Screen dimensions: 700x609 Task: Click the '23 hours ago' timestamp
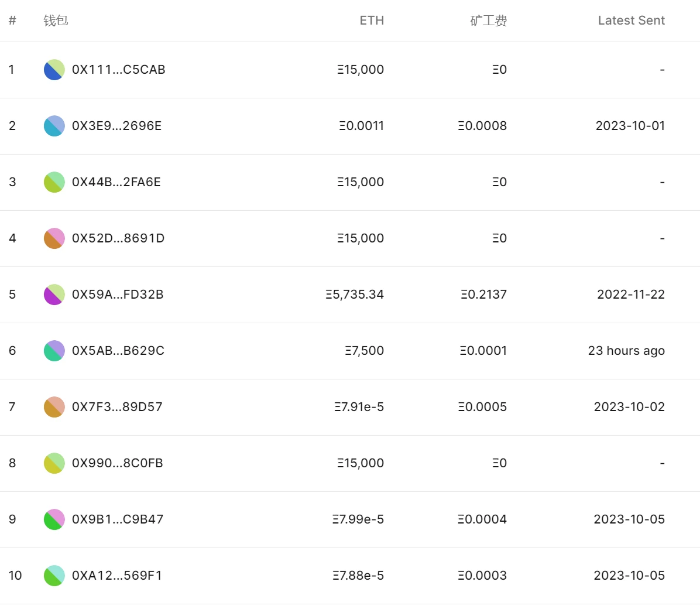pyautogui.click(x=626, y=351)
